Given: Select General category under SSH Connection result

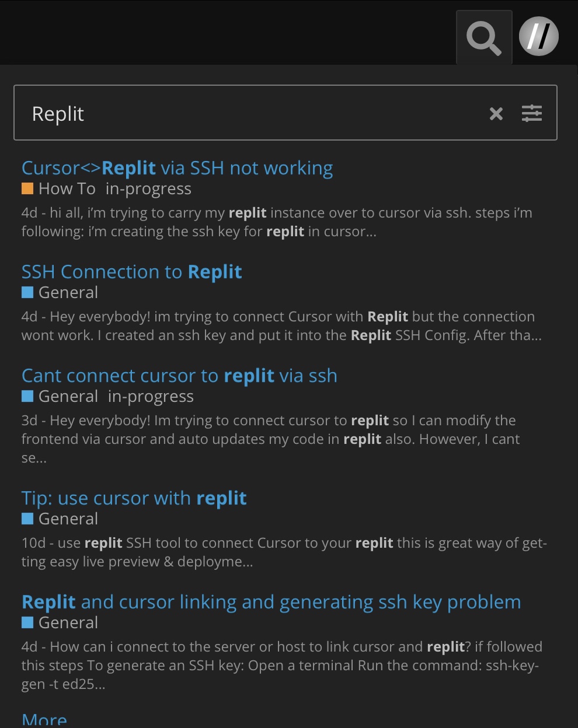Looking at the screenshot, I should [x=60, y=292].
